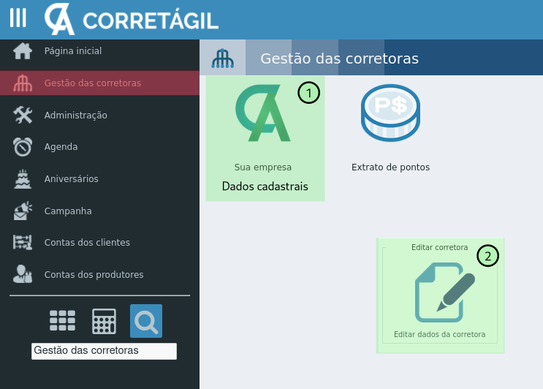
Task: Click the grid view icon in sidebar
Action: 62,321
